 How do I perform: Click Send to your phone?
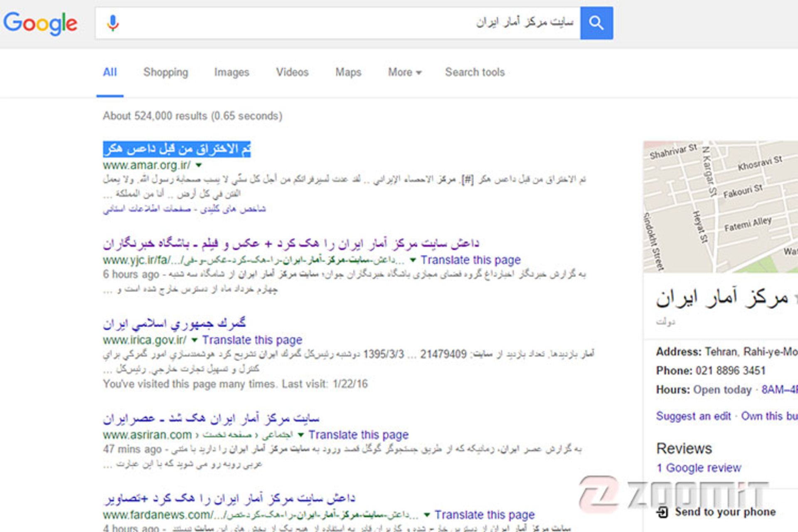click(x=725, y=512)
